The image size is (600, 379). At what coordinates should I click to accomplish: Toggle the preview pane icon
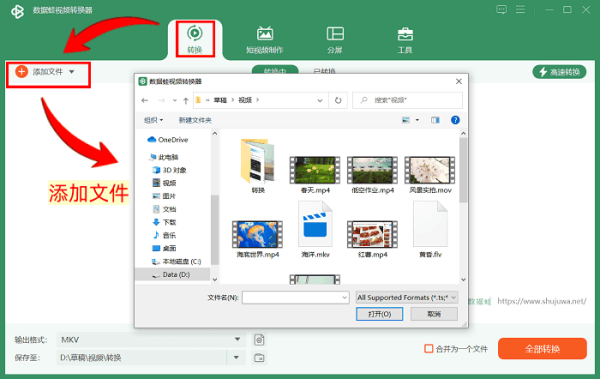click(x=435, y=120)
